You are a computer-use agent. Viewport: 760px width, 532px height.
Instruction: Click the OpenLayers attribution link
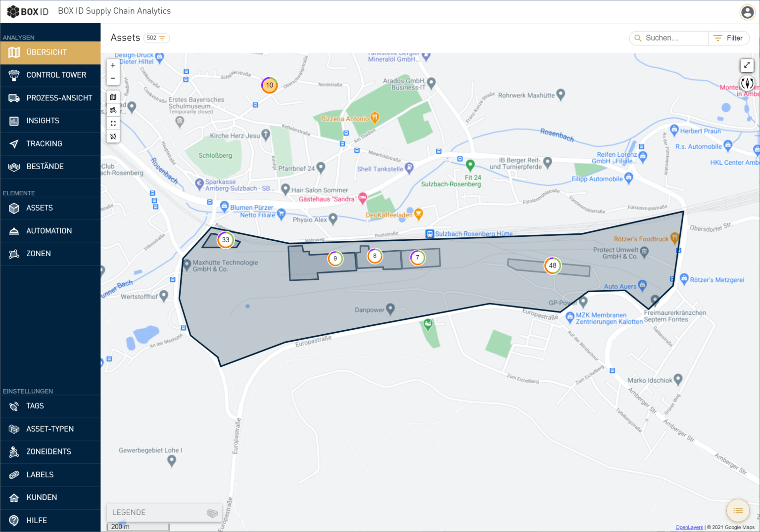point(689,528)
